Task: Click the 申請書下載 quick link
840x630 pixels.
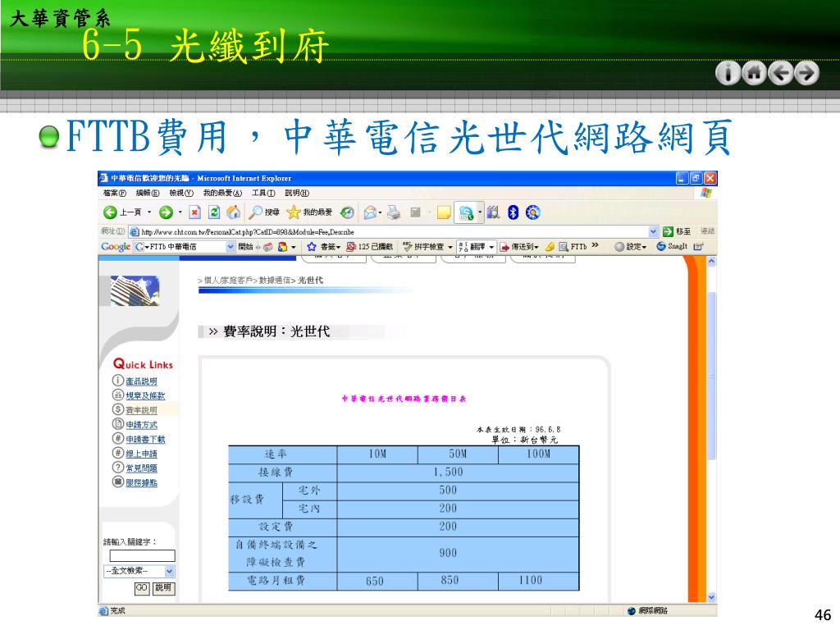Action: tap(145, 439)
